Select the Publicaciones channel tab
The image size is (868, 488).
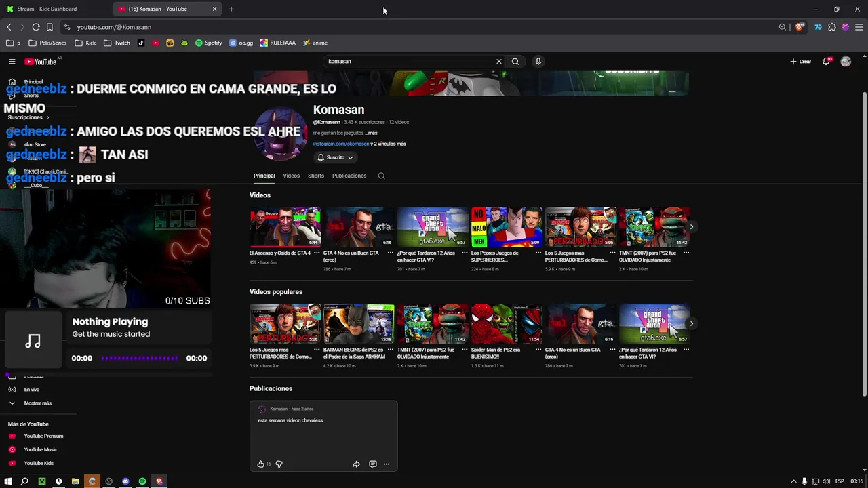[x=349, y=176]
